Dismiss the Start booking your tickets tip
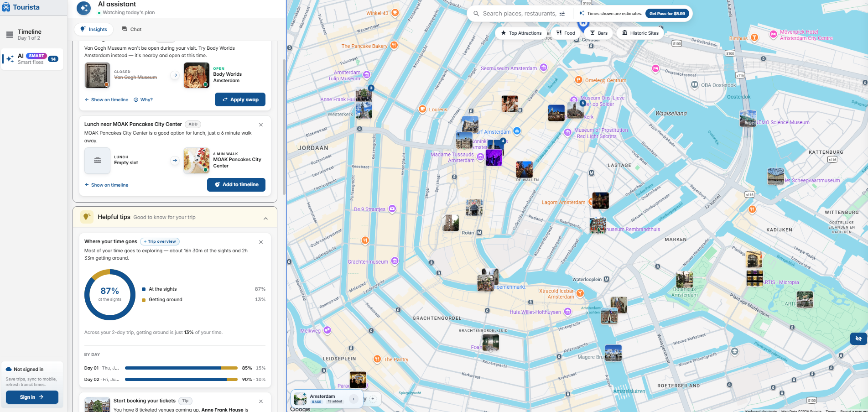 [261, 402]
